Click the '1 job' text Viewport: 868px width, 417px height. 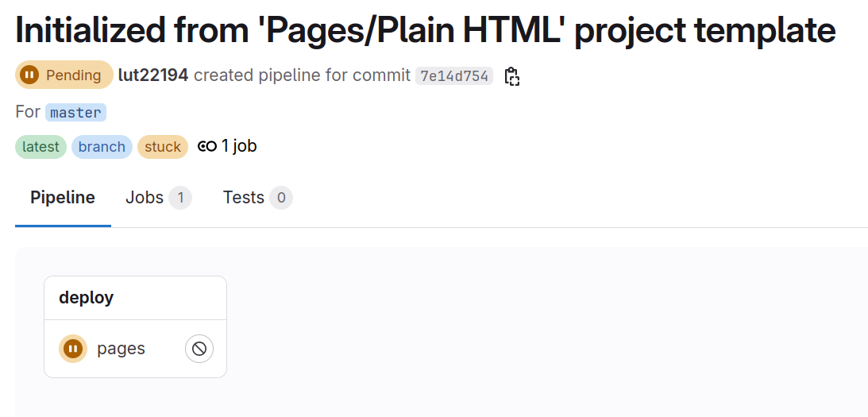(x=239, y=146)
